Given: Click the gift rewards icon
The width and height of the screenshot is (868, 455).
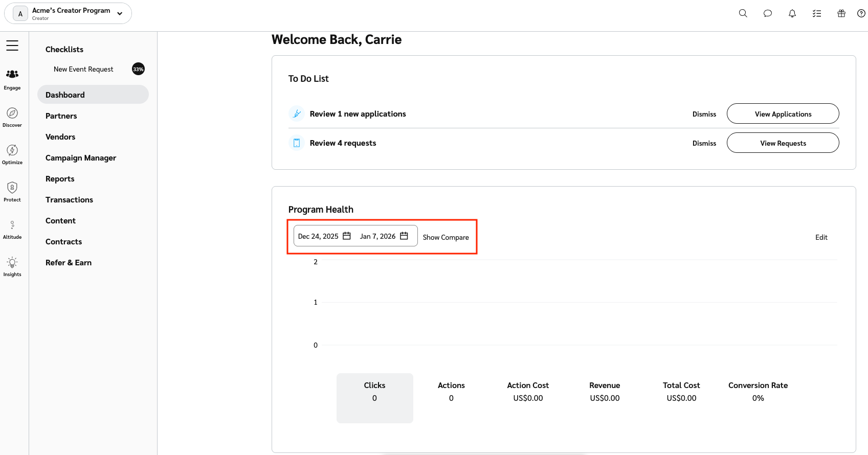Looking at the screenshot, I should 841,13.
